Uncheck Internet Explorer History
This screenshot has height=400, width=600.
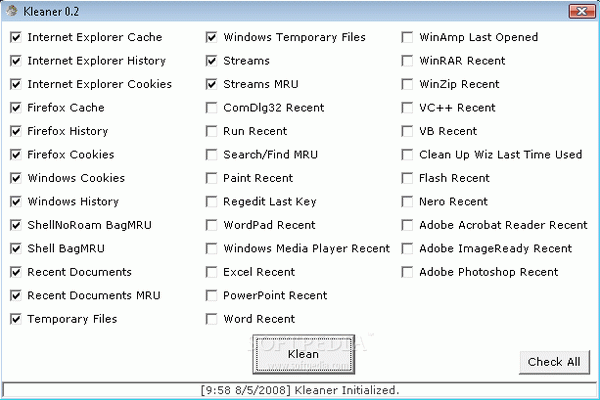16,61
